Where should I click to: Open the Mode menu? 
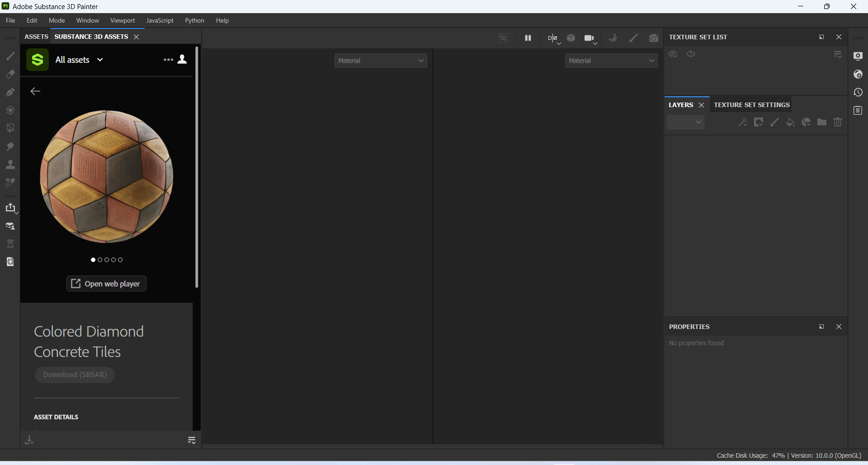57,21
